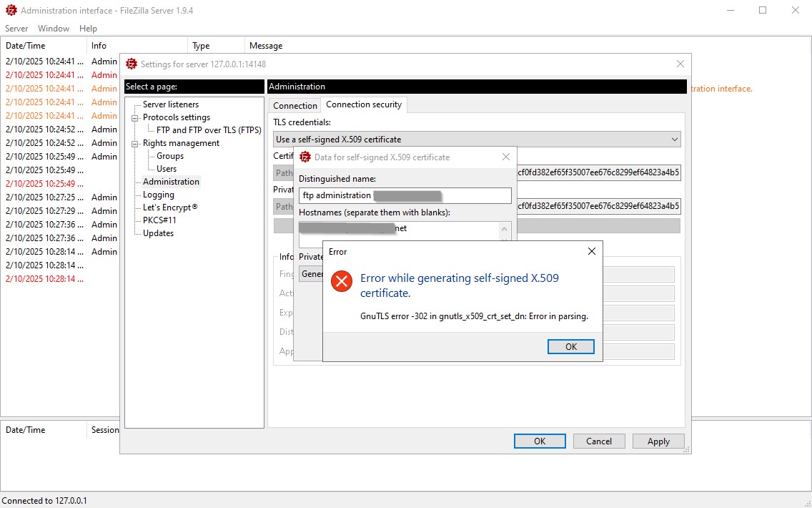Screen dimensions: 812x508
Task: Select Groups in the page tree
Action: [x=170, y=156]
